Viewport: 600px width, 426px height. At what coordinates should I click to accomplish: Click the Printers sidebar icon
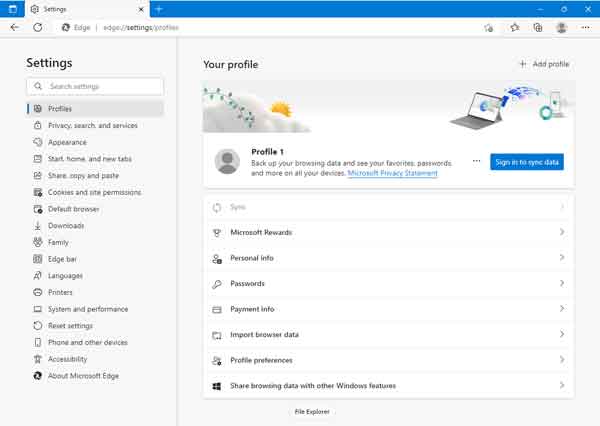[38, 292]
